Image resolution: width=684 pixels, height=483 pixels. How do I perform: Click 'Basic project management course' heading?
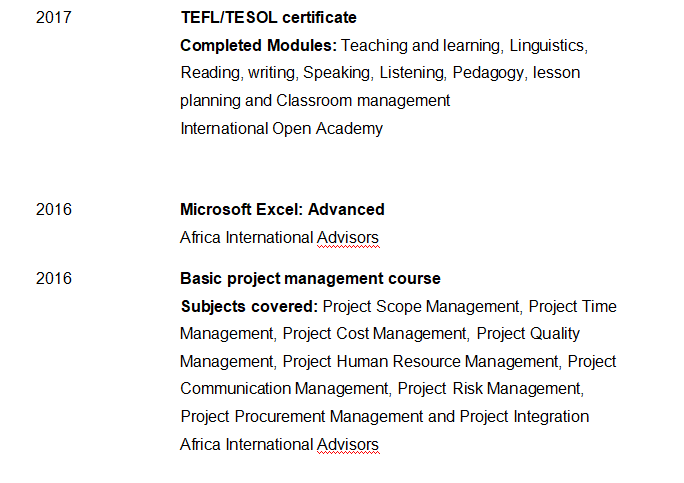click(x=310, y=279)
